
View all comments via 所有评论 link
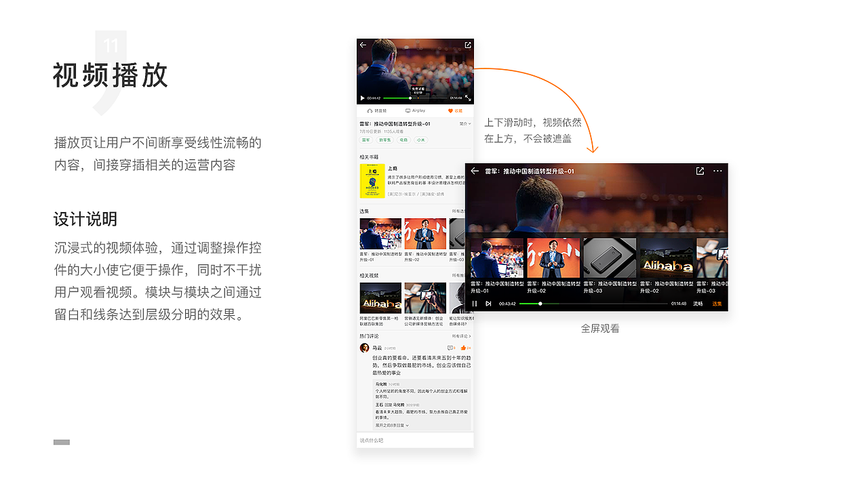tap(462, 336)
